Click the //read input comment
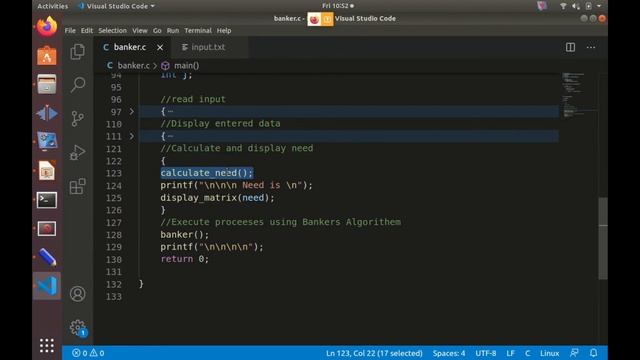This screenshot has width=640, height=360. coord(193,99)
